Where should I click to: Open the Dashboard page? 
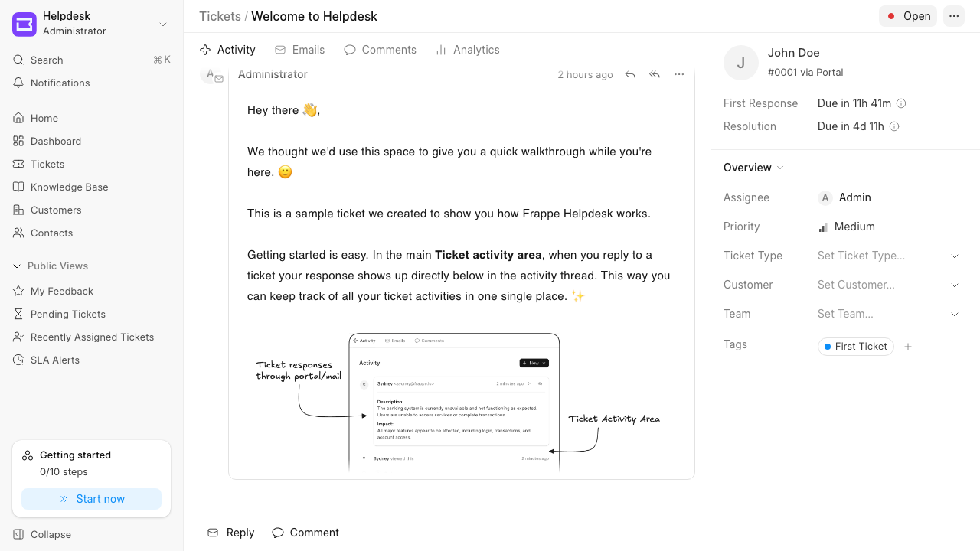[x=92, y=141]
